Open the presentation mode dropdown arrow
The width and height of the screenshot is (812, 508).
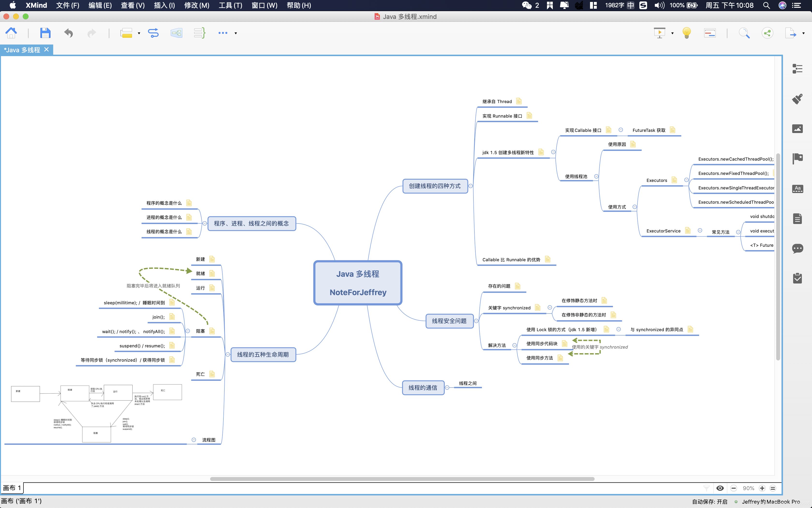coord(672,33)
